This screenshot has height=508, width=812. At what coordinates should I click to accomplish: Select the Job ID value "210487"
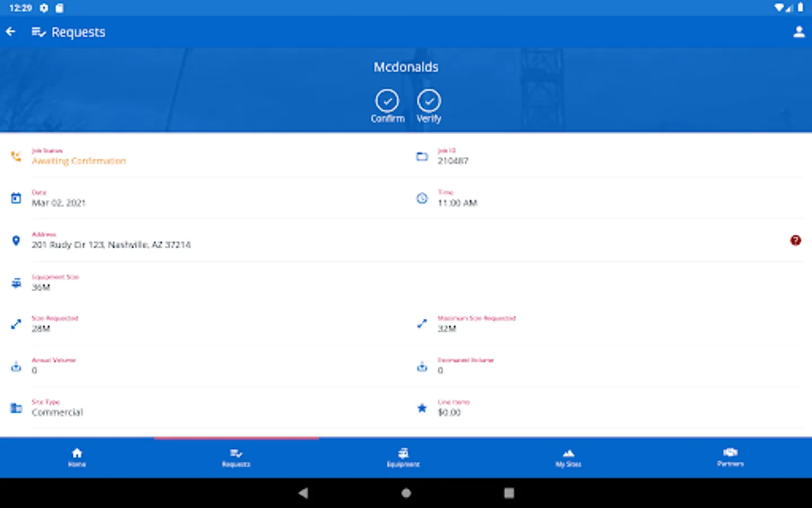coord(453,161)
